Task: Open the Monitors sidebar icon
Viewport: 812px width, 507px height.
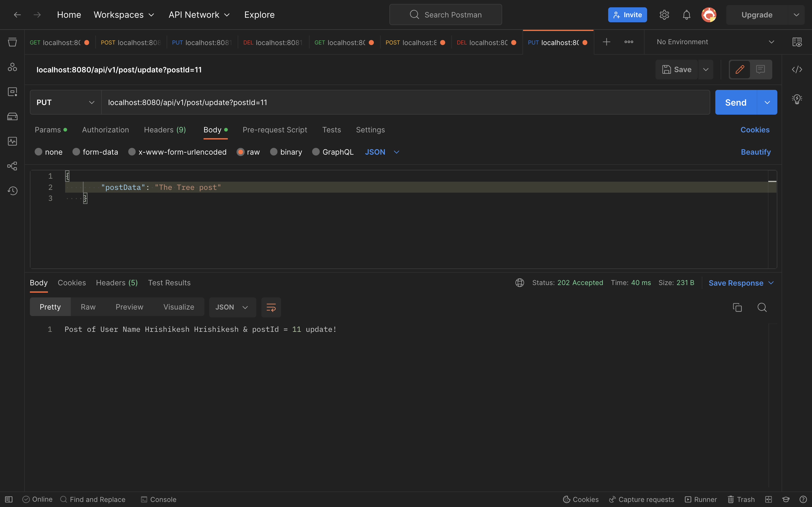Action: point(12,141)
